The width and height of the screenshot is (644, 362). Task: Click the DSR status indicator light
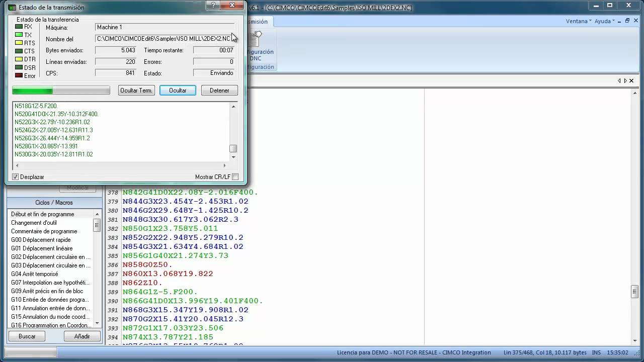point(19,67)
